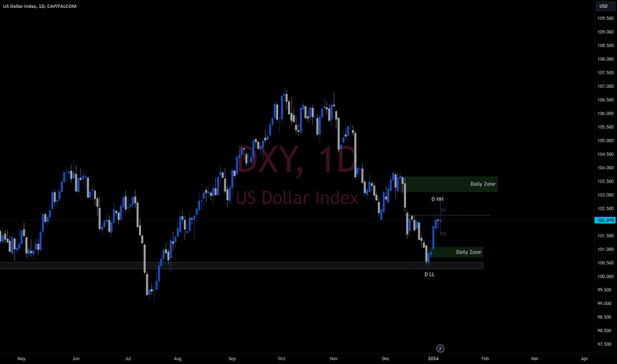
Task: Click the 109.500 price axis label
Action: click(x=606, y=19)
